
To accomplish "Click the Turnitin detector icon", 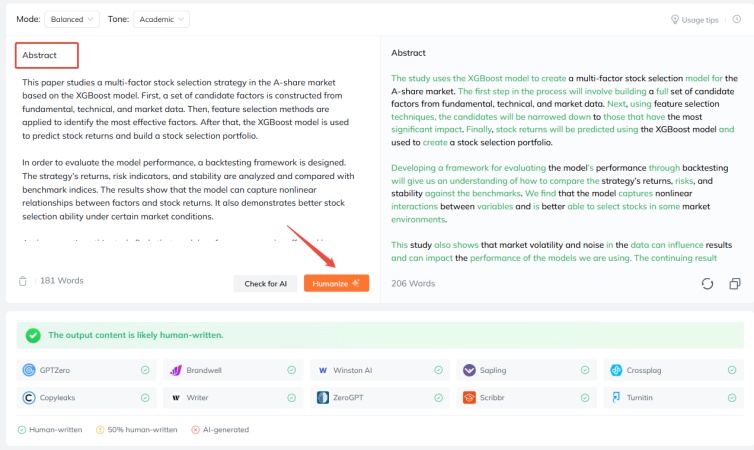I will pos(615,397).
